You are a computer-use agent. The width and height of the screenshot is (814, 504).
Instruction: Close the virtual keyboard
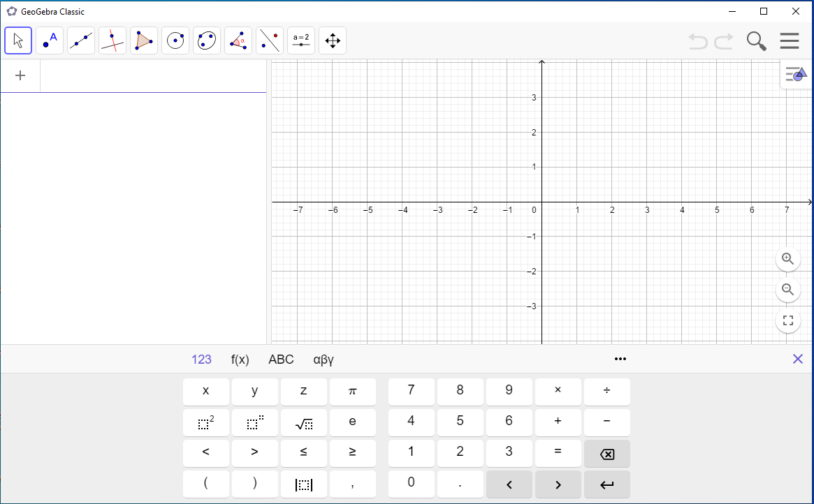click(798, 359)
